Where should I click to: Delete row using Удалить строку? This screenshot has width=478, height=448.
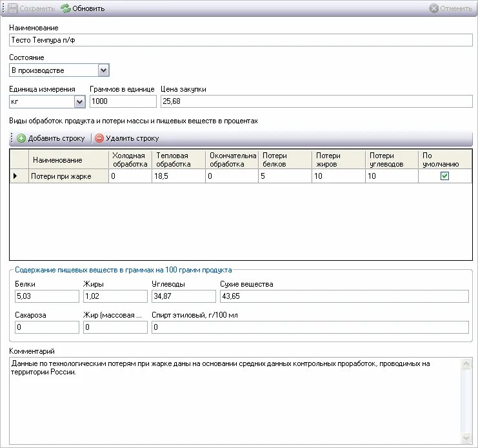[x=127, y=138]
